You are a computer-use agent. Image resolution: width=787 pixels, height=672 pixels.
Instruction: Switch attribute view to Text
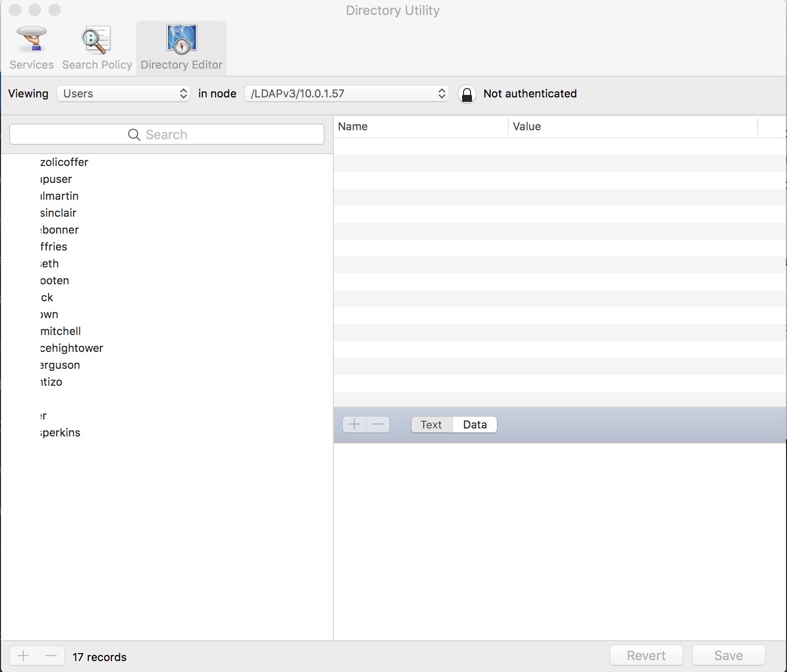point(431,424)
